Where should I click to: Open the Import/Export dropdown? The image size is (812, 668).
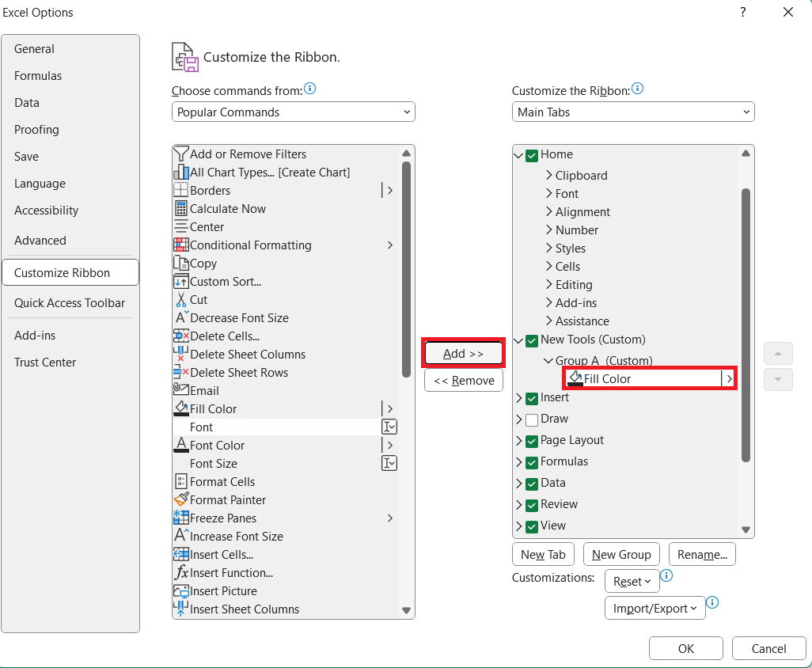click(655, 609)
